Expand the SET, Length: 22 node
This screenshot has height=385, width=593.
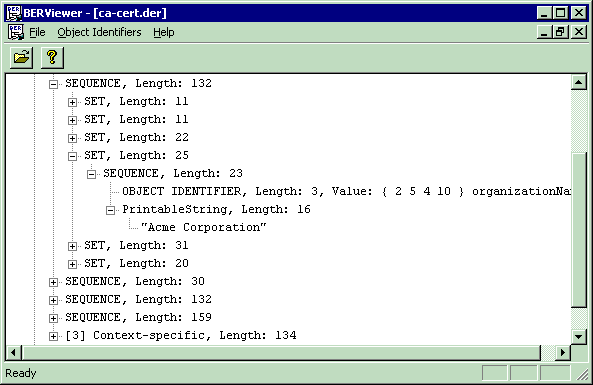coord(72,138)
